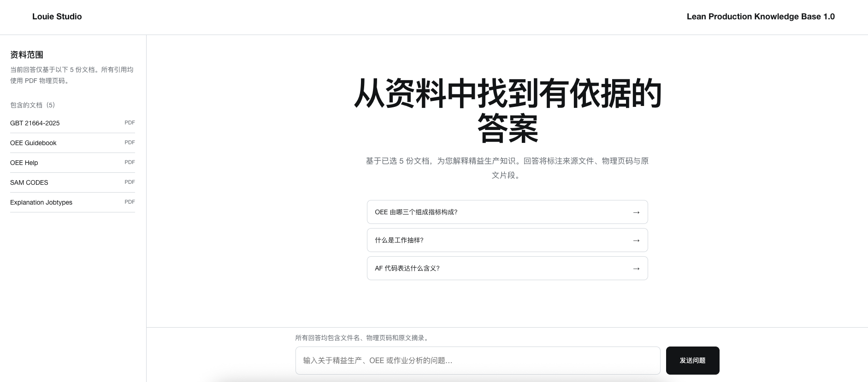This screenshot has width=868, height=382.
Task: Open the SAM CODES document row
Action: tap(72, 182)
